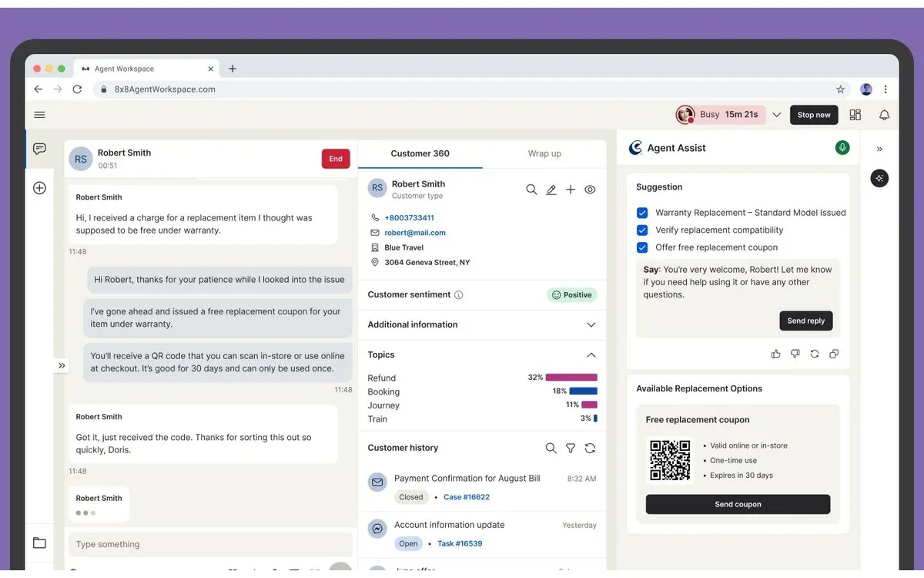Open browser three-dot menu

pos(885,89)
